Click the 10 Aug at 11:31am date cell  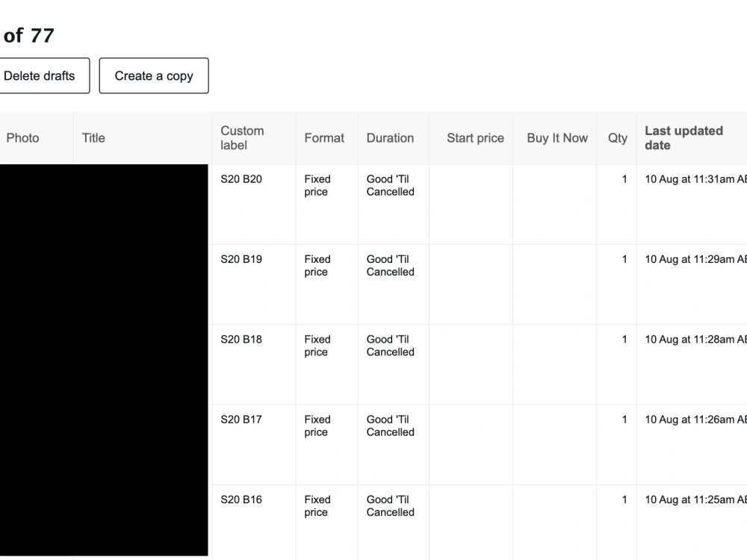pos(691,179)
